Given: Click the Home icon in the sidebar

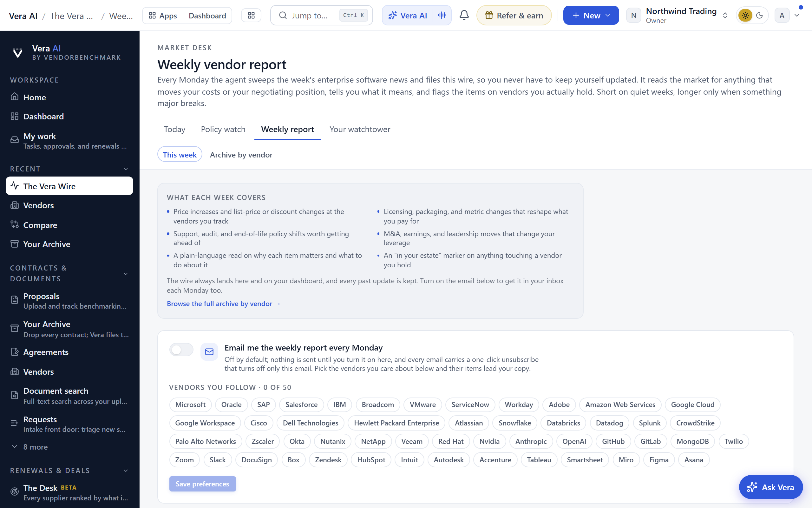Looking at the screenshot, I should pos(14,97).
